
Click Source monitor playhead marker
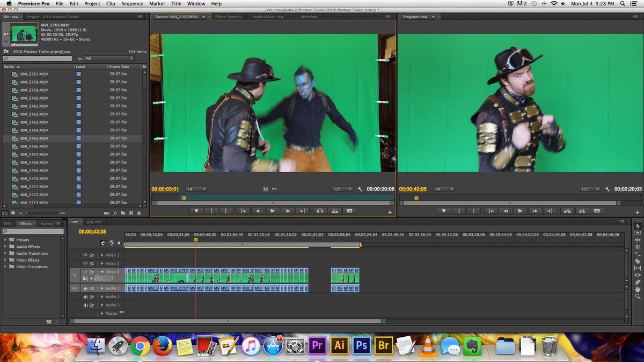[x=184, y=198]
